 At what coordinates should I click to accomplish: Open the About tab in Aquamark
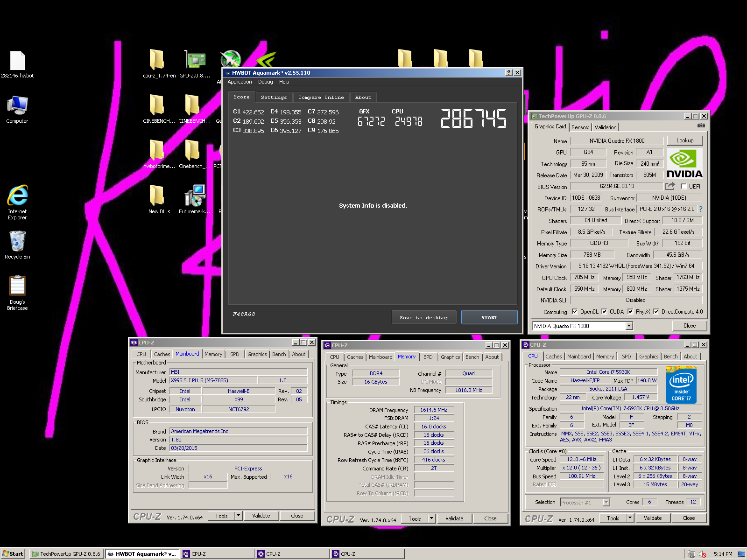coord(363,97)
